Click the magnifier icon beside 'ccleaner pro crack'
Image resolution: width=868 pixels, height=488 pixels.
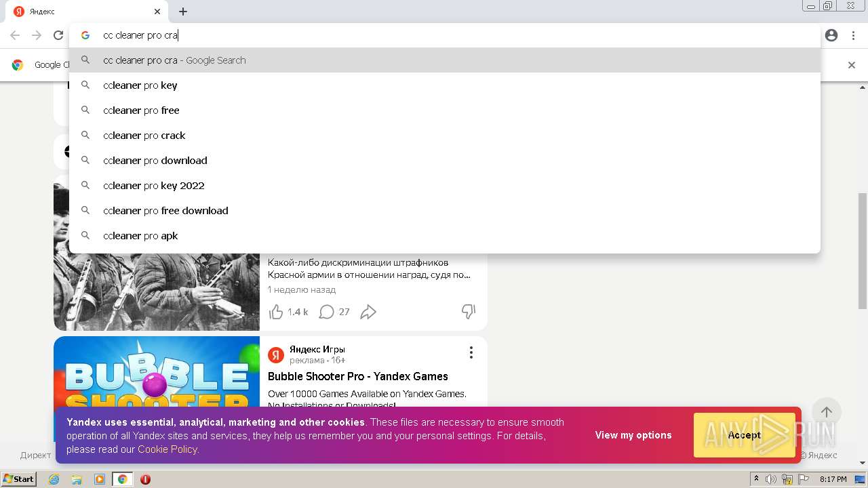click(85, 136)
